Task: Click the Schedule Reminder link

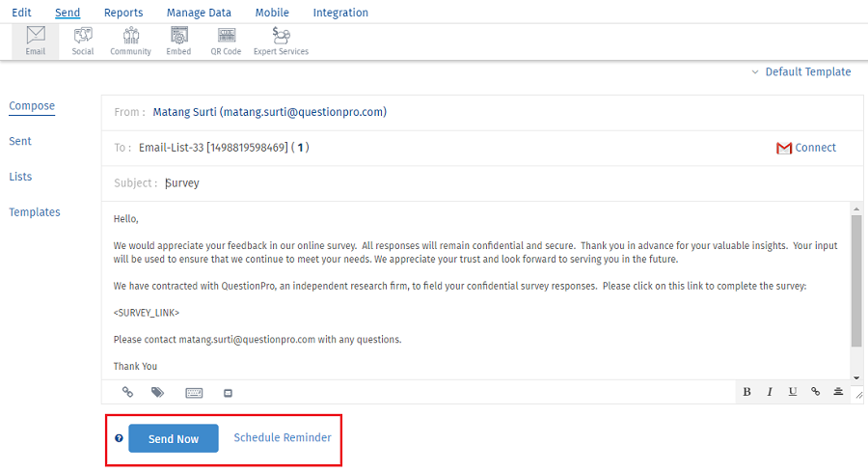Action: (x=283, y=437)
